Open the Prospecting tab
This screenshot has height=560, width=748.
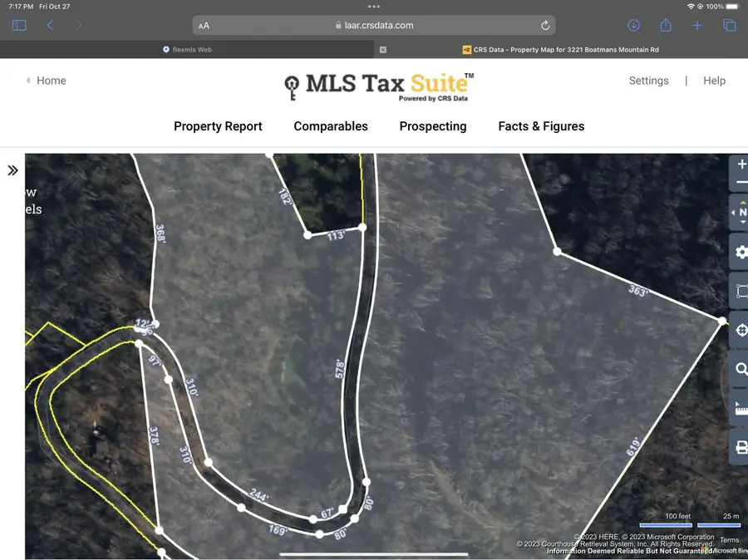tap(433, 126)
